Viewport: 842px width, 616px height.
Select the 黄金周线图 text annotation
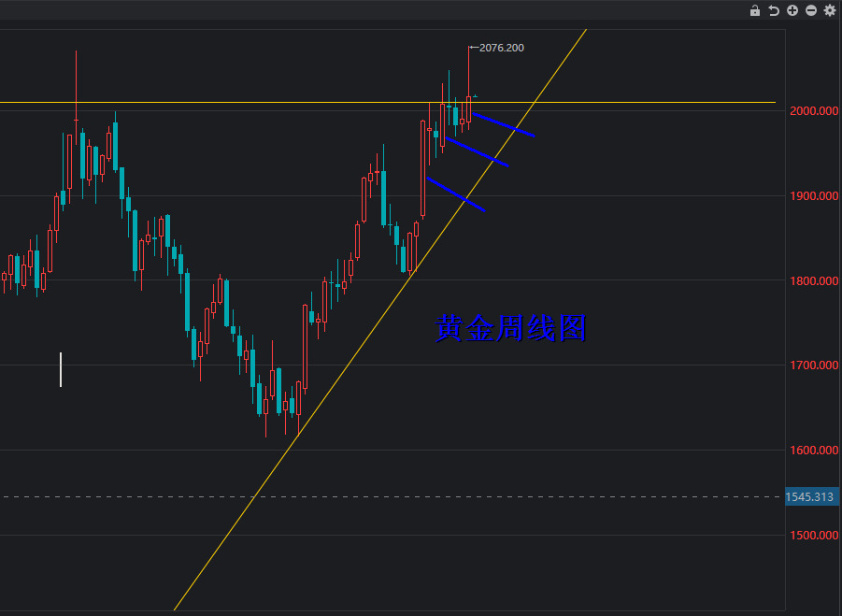click(510, 328)
